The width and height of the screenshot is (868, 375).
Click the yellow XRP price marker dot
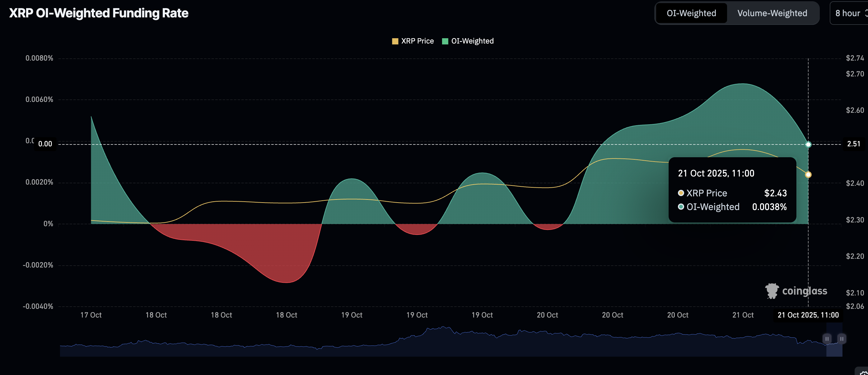pos(808,174)
